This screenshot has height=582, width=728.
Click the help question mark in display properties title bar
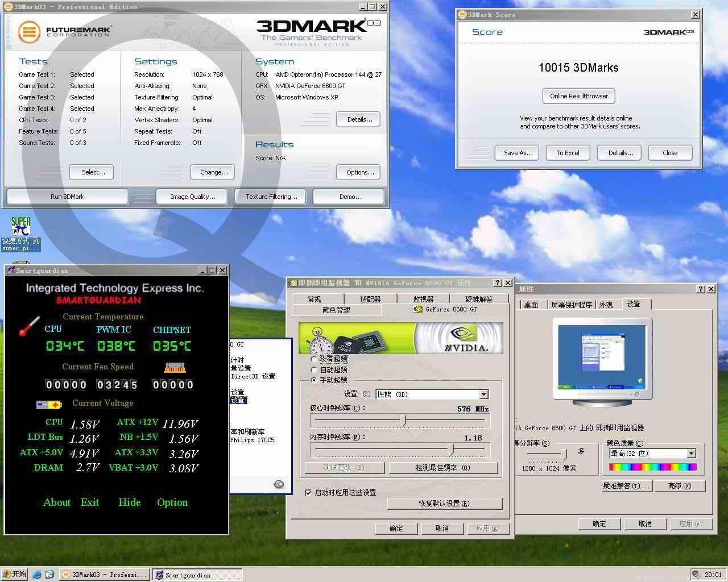point(701,289)
